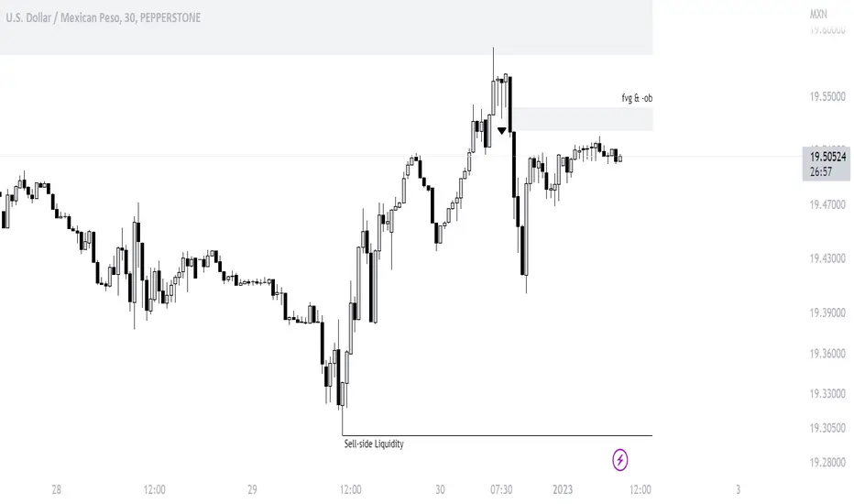Select the small gray fvg order block rectangle
854x504 pixels.
(x=582, y=119)
